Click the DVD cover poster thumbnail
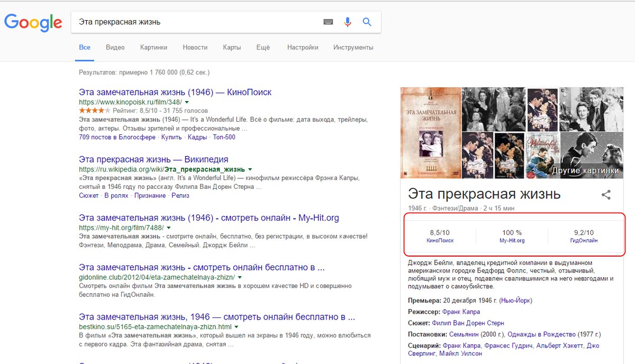Image resolution: width=635 pixels, height=364 pixels. (x=431, y=132)
